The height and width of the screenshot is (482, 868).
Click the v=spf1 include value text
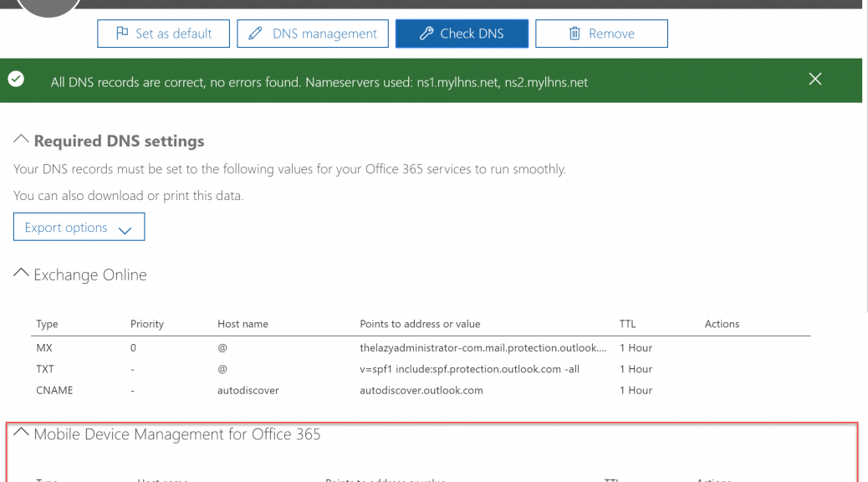pyautogui.click(x=469, y=369)
